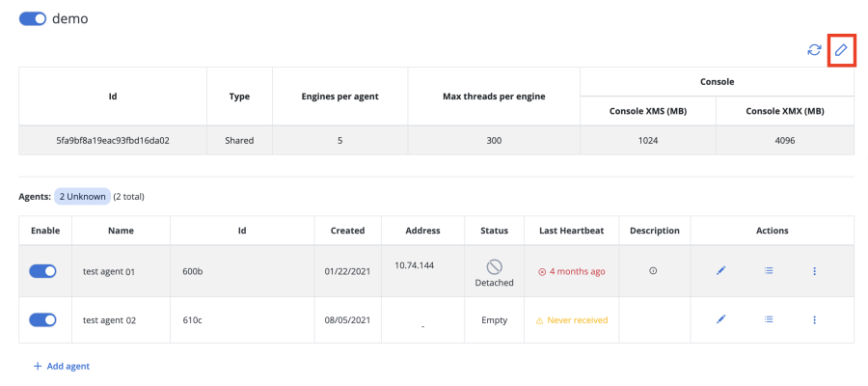Screen dimensions: 868x386
Task: Click the refresh icon above the table
Action: point(815,49)
